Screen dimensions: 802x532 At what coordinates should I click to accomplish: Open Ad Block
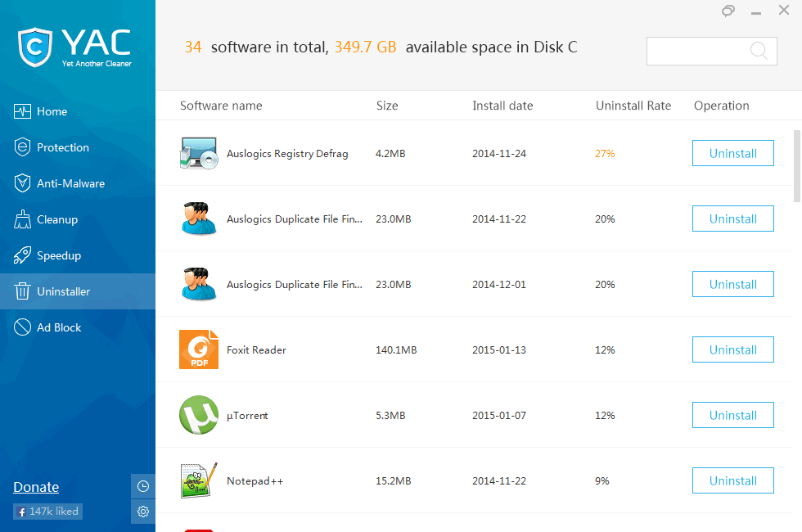pyautogui.click(x=78, y=327)
